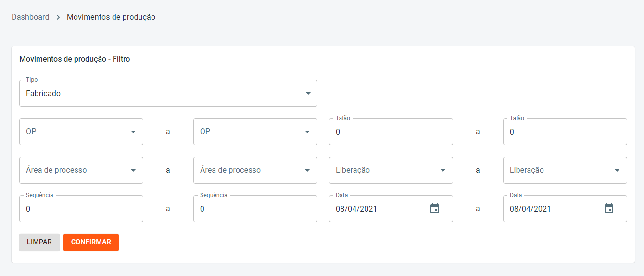The height and width of the screenshot is (276, 644).
Task: Open calendar picker for first Data field
Action: (x=435, y=209)
